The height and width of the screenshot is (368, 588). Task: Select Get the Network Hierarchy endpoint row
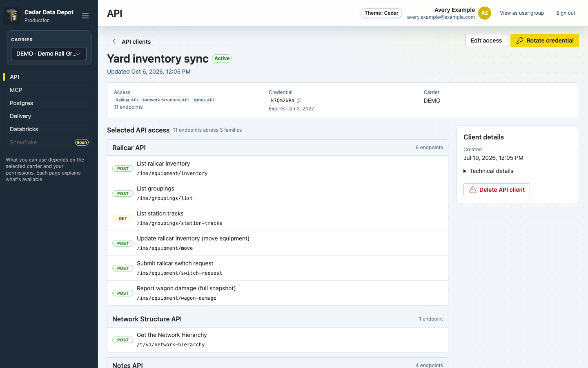[x=278, y=340]
